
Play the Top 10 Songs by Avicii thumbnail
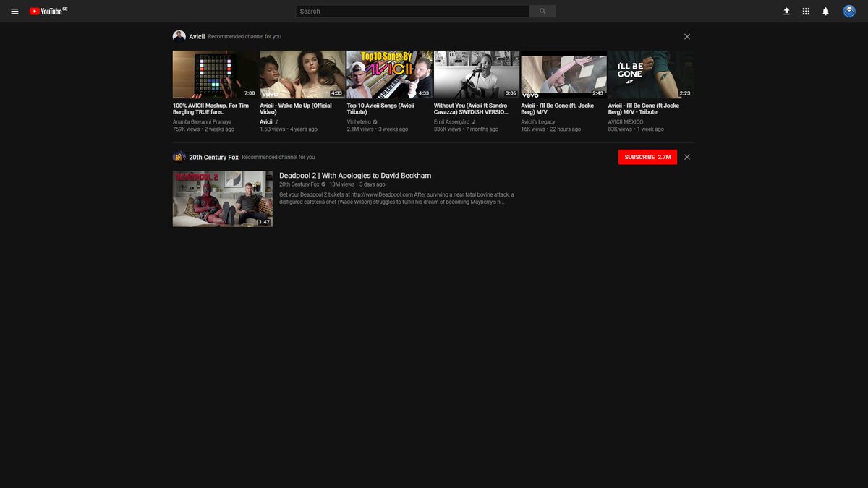(x=389, y=74)
